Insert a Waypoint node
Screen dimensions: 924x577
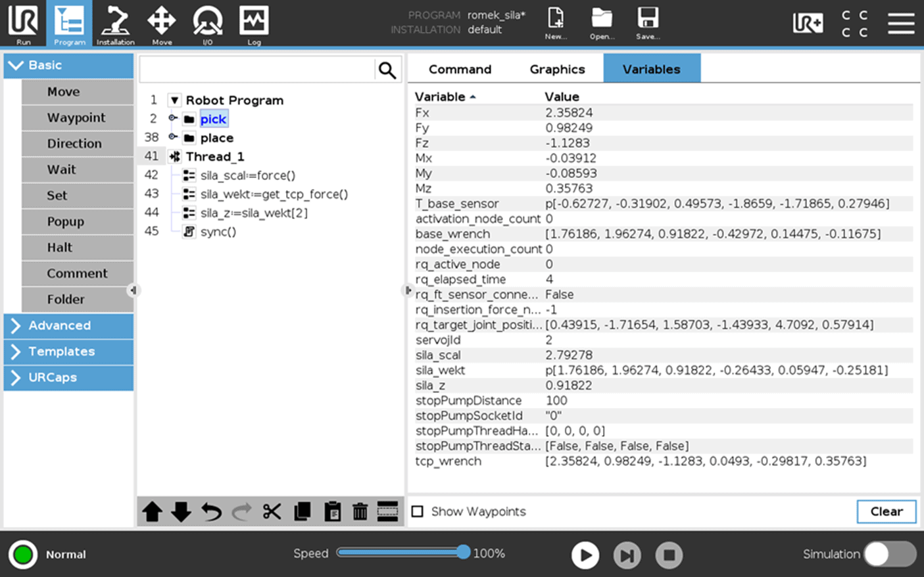(x=77, y=118)
